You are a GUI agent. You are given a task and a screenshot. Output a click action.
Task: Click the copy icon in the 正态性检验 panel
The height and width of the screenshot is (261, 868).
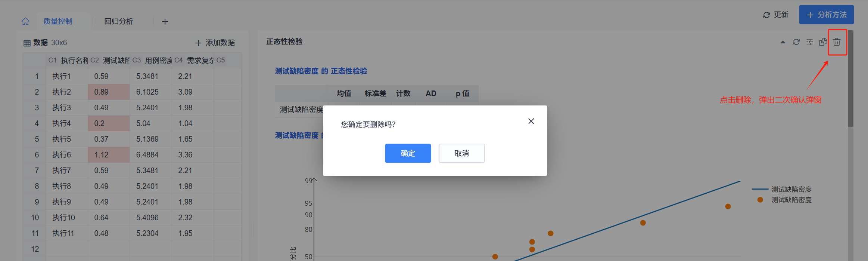(x=823, y=42)
